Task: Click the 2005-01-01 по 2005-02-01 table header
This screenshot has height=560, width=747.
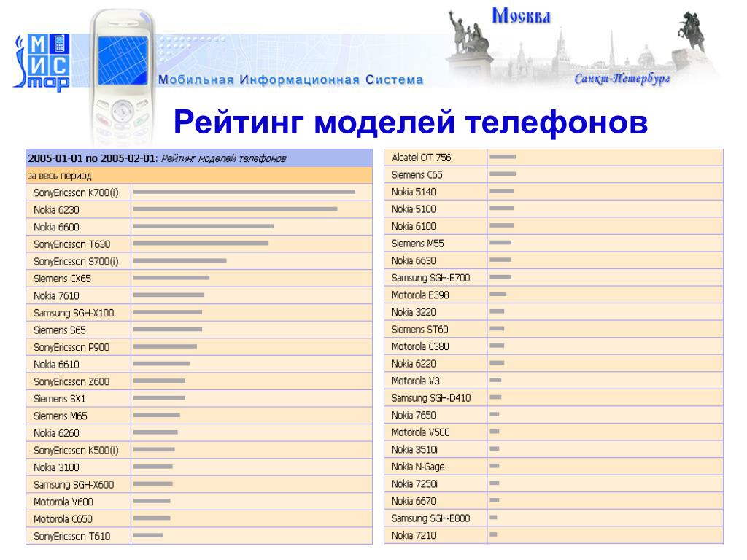Action: (x=199, y=158)
